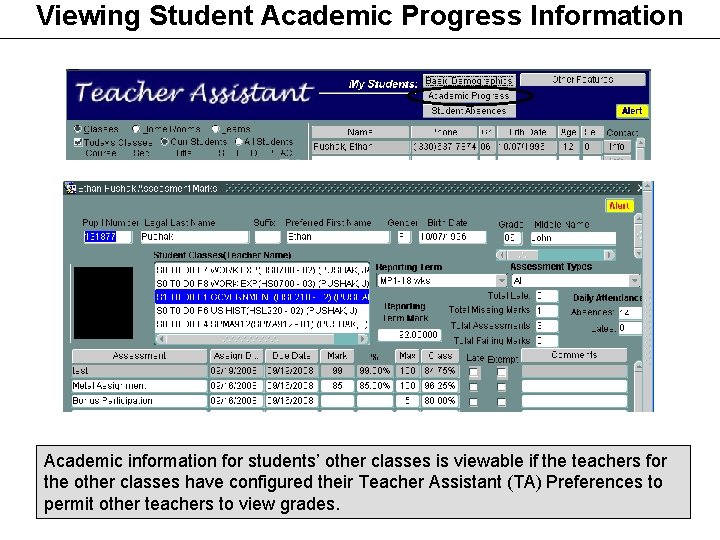The height and width of the screenshot is (540, 720).
Task: Toggle Exempt checkbox for Test row
Action: click(501, 372)
